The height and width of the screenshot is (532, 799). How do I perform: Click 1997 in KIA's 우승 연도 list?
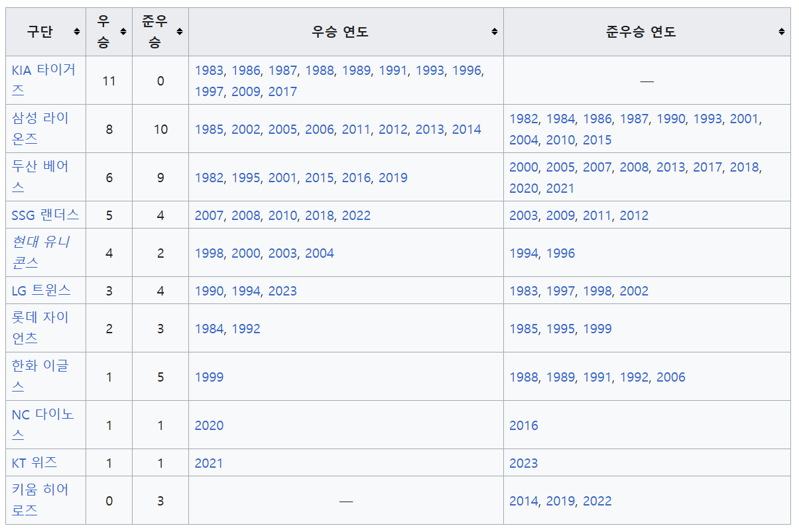(210, 91)
